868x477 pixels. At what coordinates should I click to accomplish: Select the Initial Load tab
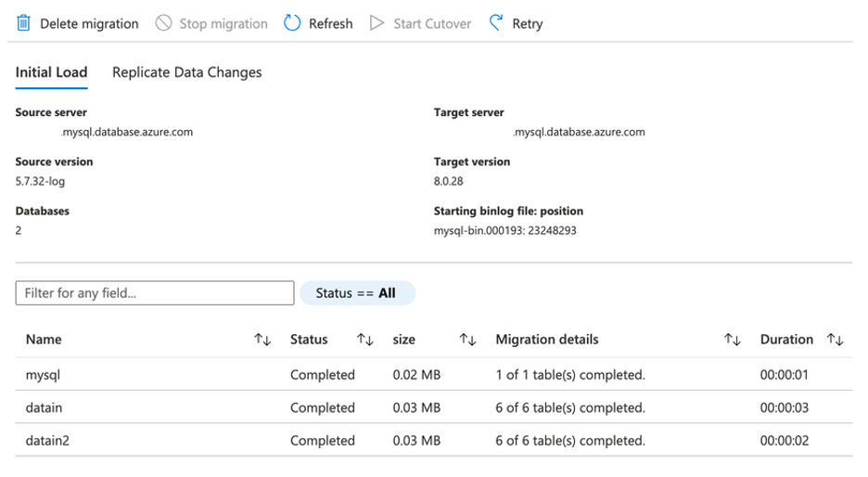pyautogui.click(x=51, y=72)
